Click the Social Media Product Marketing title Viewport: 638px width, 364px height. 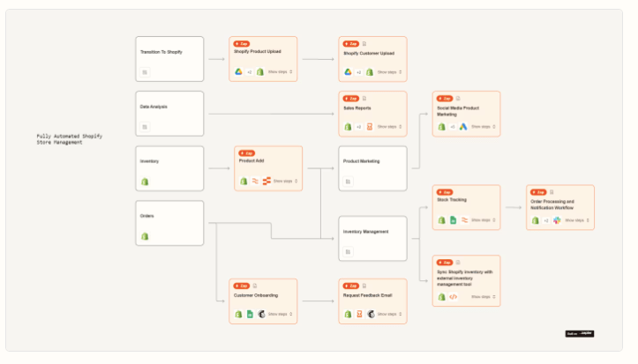(x=458, y=111)
